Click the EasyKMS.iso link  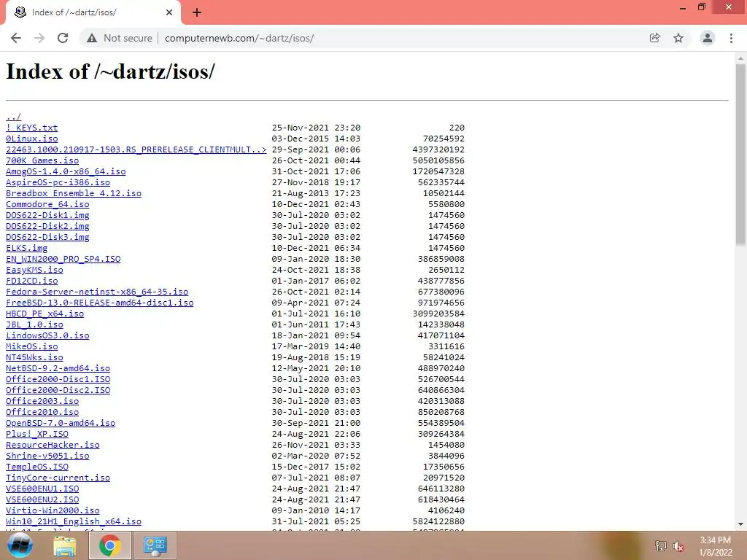click(34, 270)
